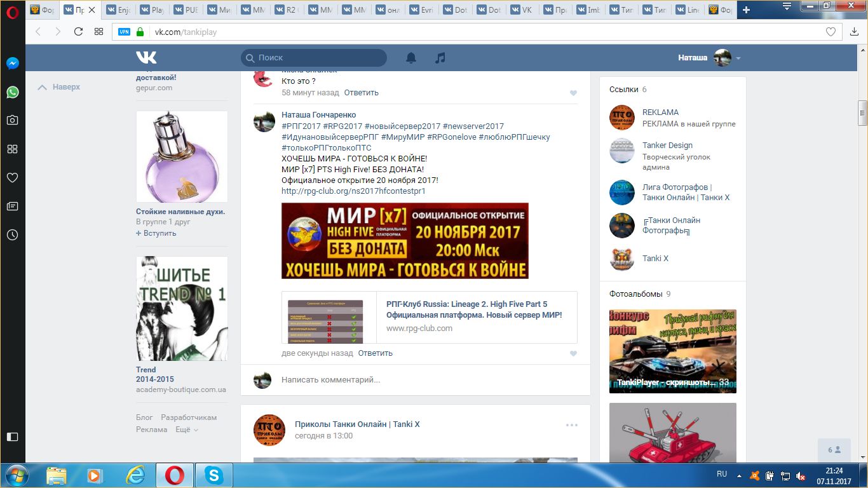The width and height of the screenshot is (868, 488).
Task: Go to top with 'Наверх'
Action: [x=59, y=87]
